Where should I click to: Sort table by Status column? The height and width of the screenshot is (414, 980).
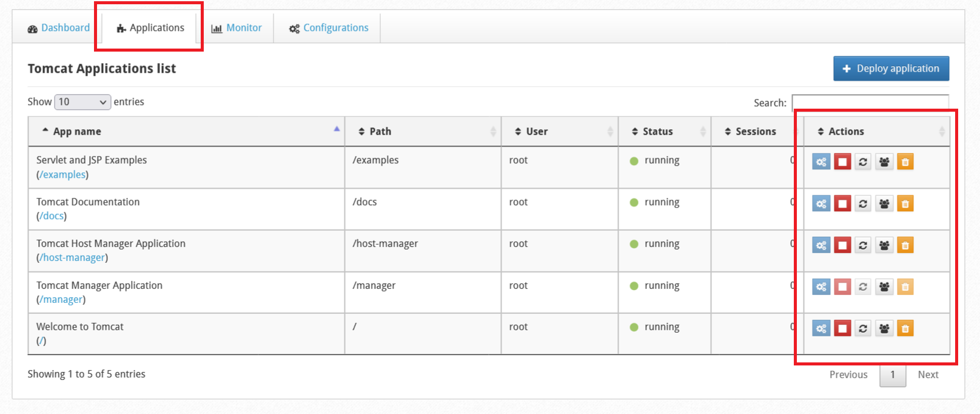pyautogui.click(x=665, y=132)
